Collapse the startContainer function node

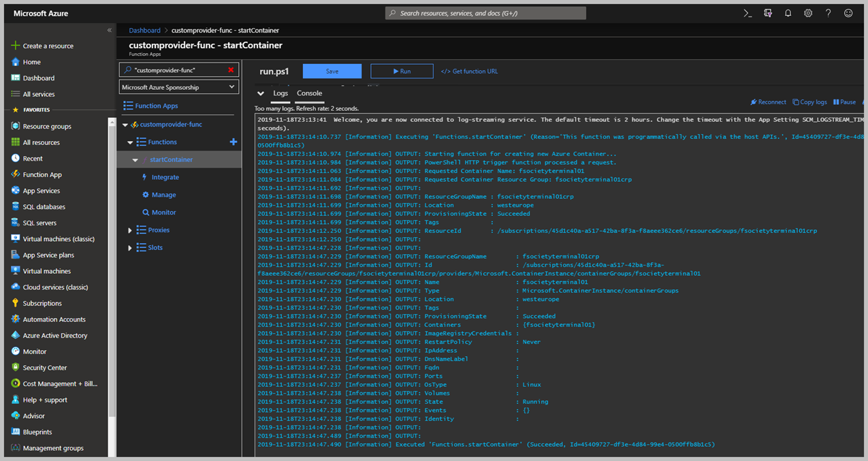(x=135, y=160)
